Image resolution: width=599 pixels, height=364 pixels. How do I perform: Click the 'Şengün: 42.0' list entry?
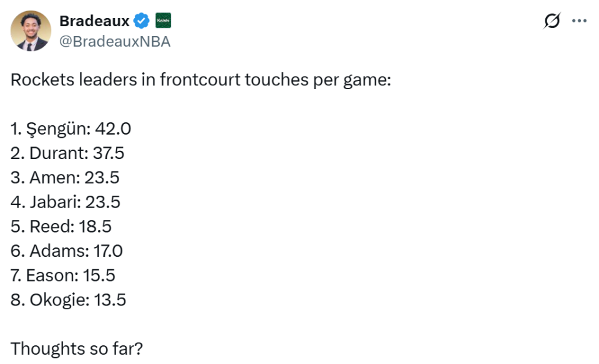tap(71, 129)
